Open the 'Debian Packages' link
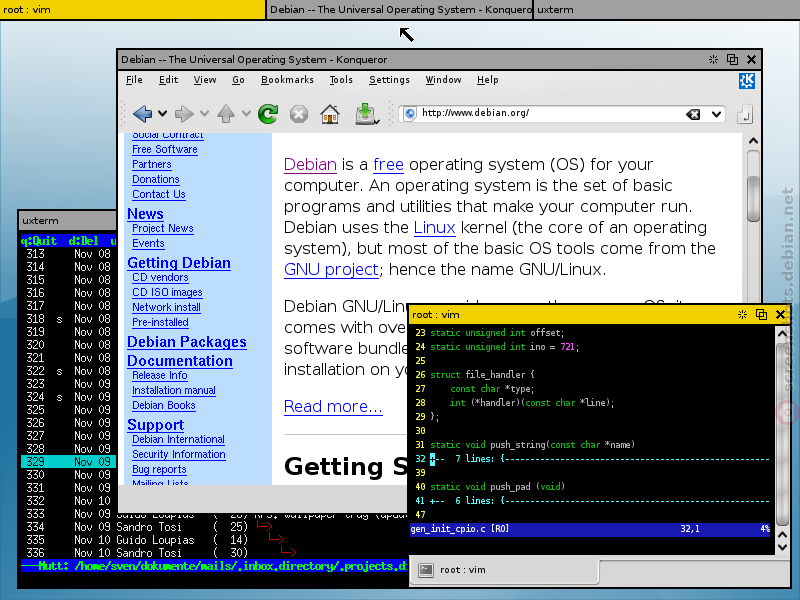This screenshot has width=800, height=600. coord(187,342)
